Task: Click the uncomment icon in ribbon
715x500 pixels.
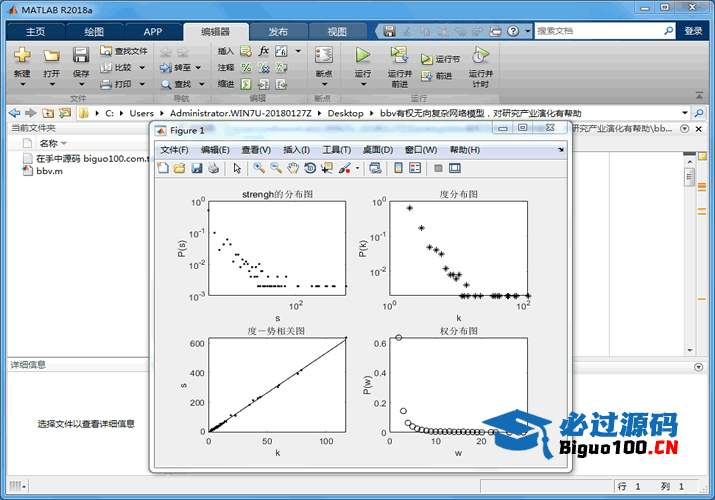Action: (264, 67)
